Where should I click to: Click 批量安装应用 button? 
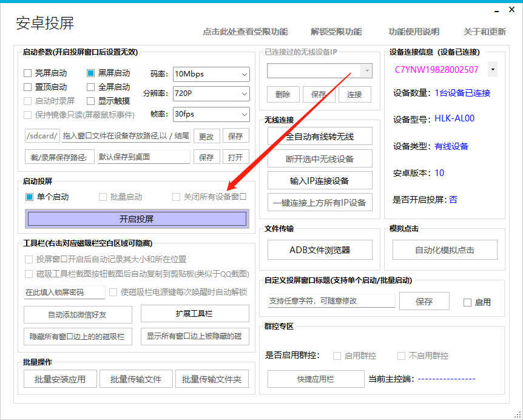pos(61,379)
